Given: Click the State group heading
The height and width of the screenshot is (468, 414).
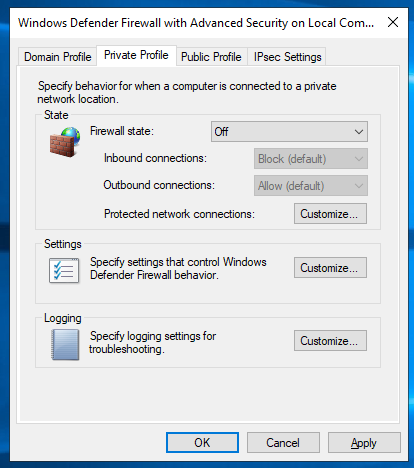Looking at the screenshot, I should pos(56,115).
